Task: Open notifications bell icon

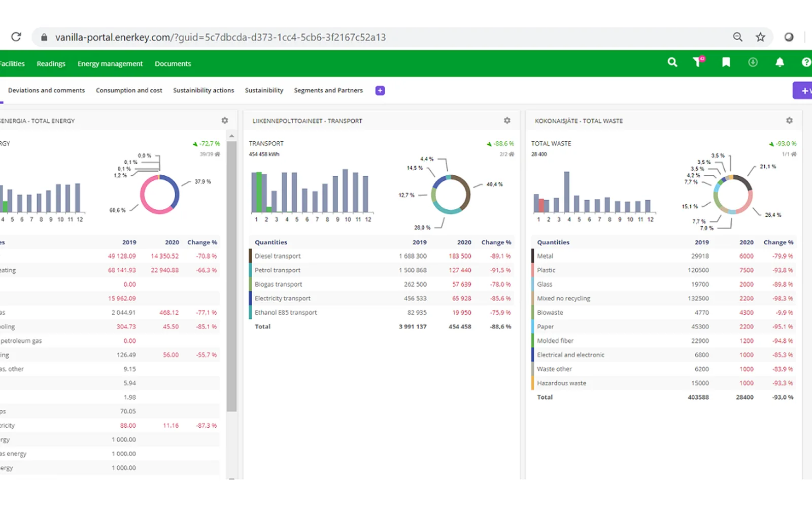Action: click(x=780, y=62)
